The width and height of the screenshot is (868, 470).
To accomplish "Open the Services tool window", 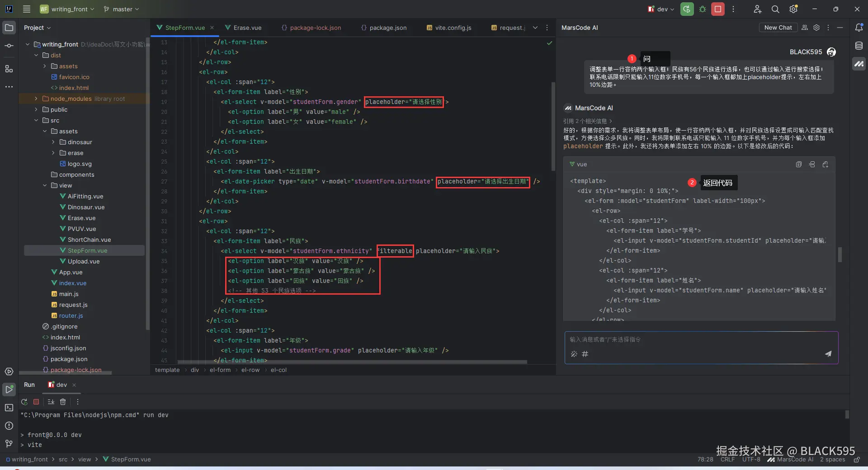I will [x=9, y=371].
